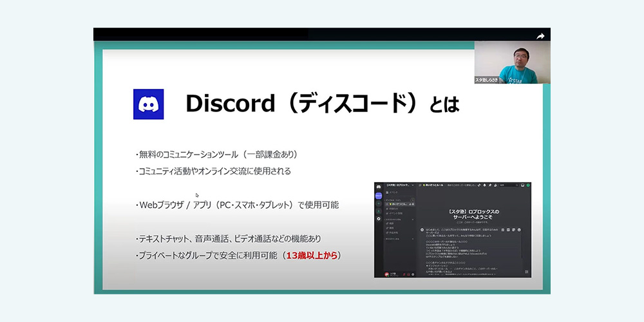This screenshot has height=322, width=644.
Task: Click the blue Discord logo on the slide
Action: click(148, 104)
